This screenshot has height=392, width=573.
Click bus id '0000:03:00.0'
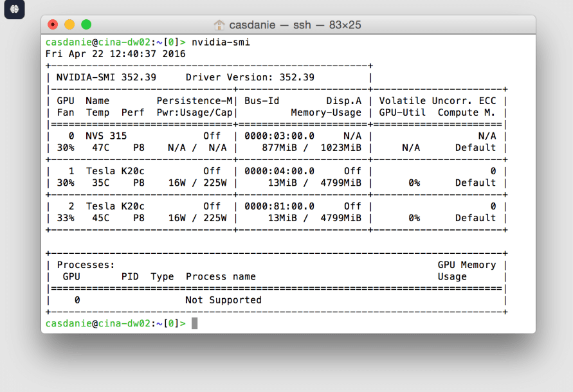tap(279, 136)
